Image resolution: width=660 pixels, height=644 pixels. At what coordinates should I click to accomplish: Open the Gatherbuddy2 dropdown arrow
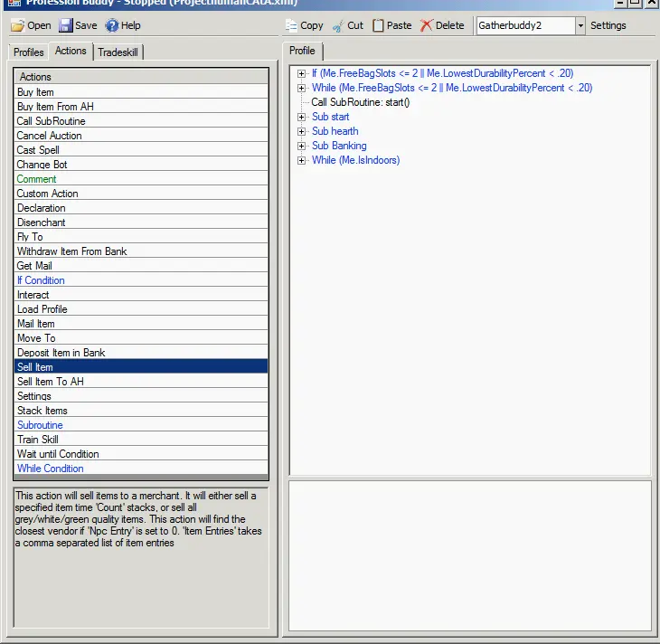coord(580,26)
